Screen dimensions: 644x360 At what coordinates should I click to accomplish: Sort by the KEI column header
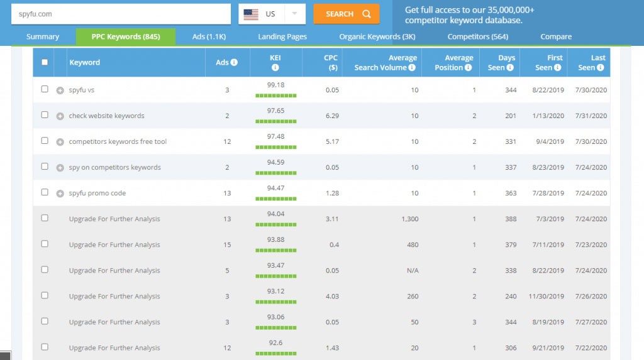coord(275,58)
